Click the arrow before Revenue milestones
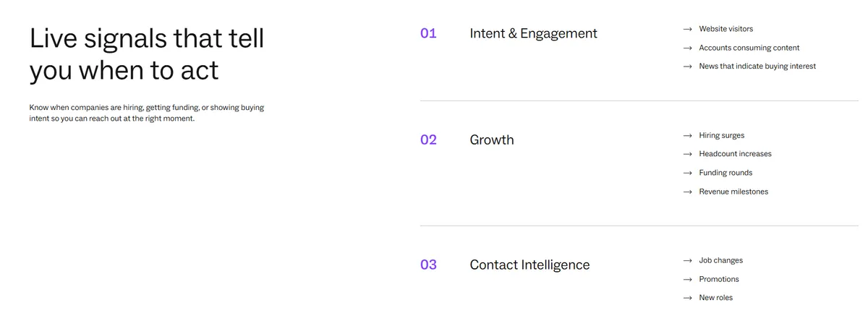The width and height of the screenshot is (868, 326). (688, 192)
